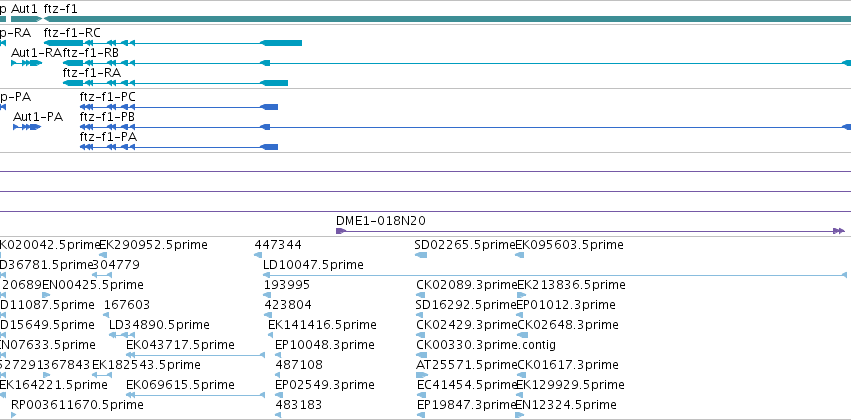Click the LD10047.5prime EST label
The height and width of the screenshot is (420, 851).
[x=313, y=265]
